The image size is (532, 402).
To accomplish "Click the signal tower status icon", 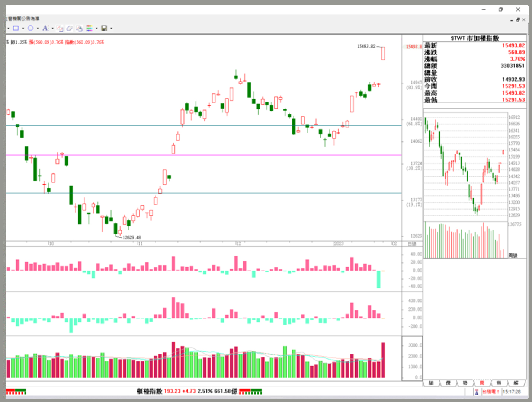I will pyautogui.click(x=477, y=392).
